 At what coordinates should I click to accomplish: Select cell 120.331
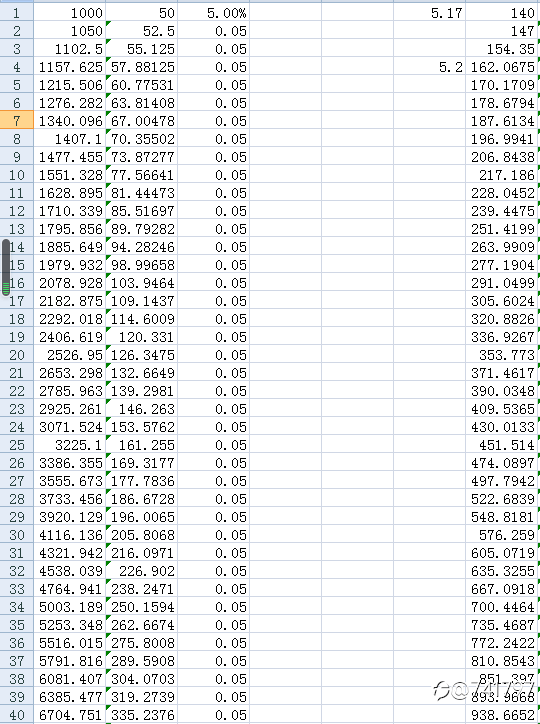[x=142, y=337]
